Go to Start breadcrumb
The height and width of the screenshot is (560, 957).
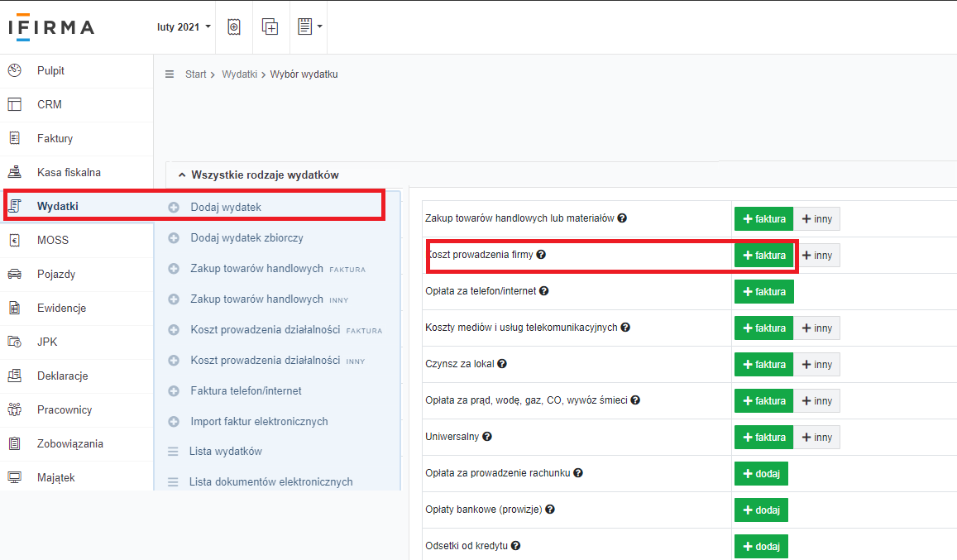point(196,74)
